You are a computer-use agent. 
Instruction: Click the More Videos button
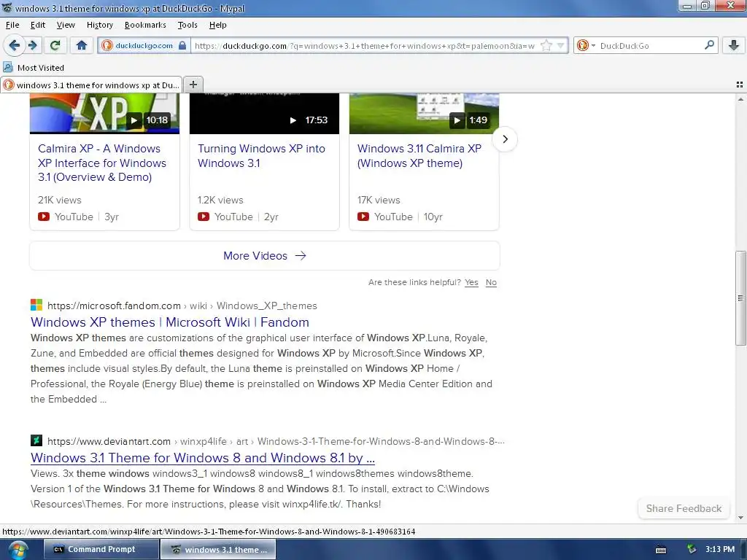pos(264,256)
